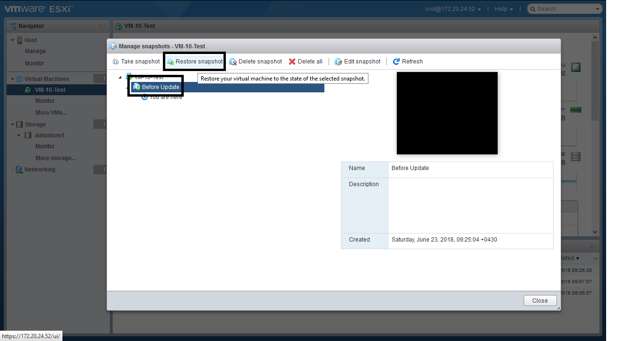Select Manage under Host
The width and height of the screenshot is (644, 341).
coord(36,51)
